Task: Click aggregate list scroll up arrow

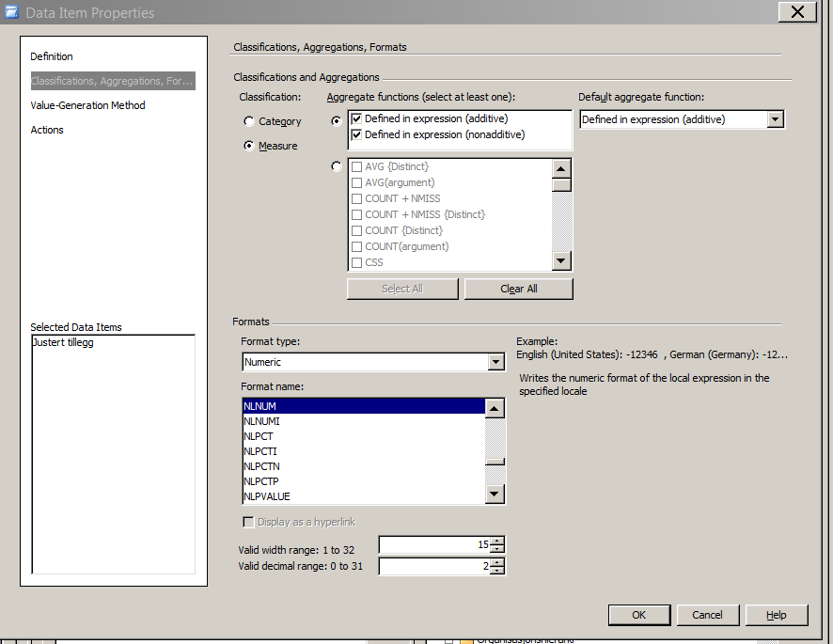Action: coord(561,169)
